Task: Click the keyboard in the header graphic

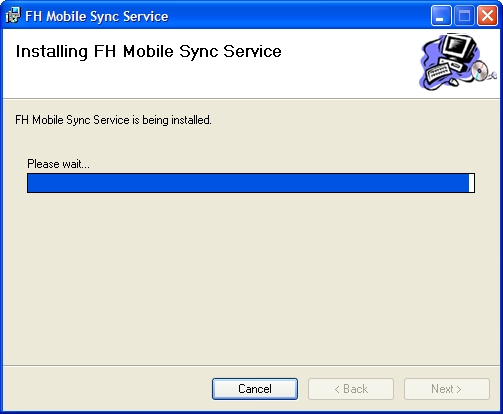Action: point(439,71)
